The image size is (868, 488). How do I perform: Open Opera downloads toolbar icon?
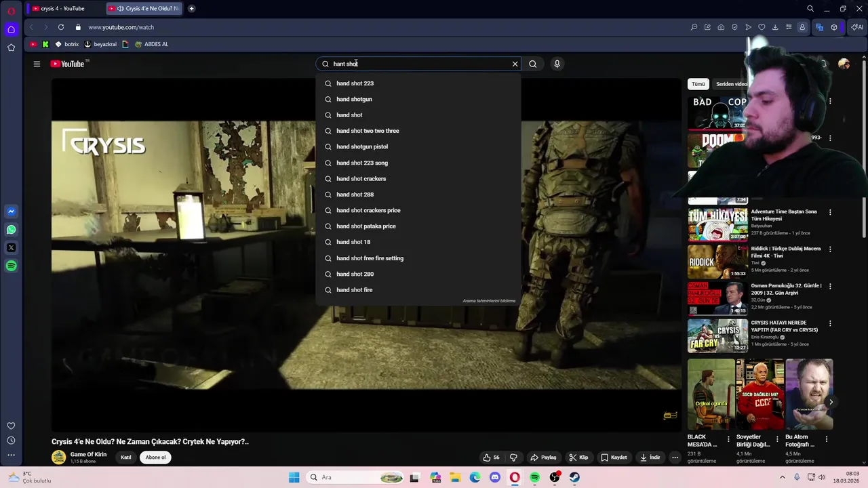[x=775, y=27]
